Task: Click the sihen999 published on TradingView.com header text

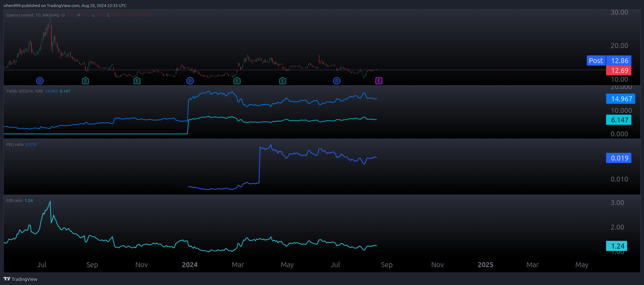Action: (65, 6)
